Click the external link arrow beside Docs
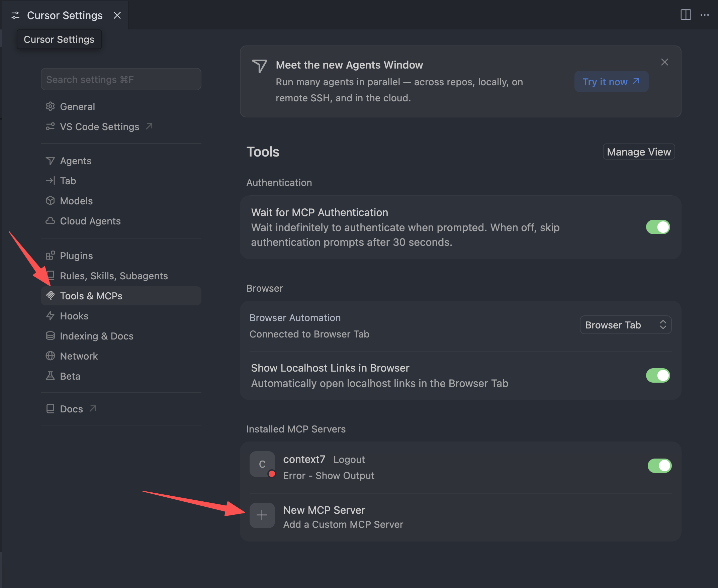 pyautogui.click(x=93, y=408)
